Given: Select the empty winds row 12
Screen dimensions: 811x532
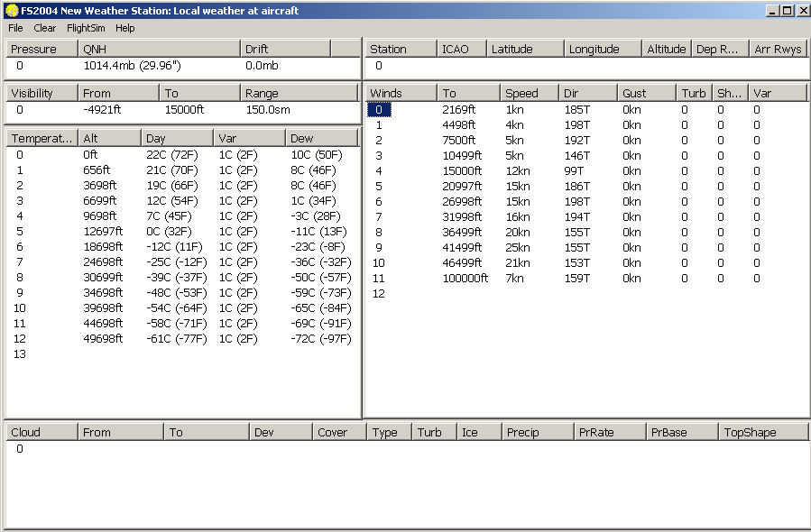Looking at the screenshot, I should [379, 294].
